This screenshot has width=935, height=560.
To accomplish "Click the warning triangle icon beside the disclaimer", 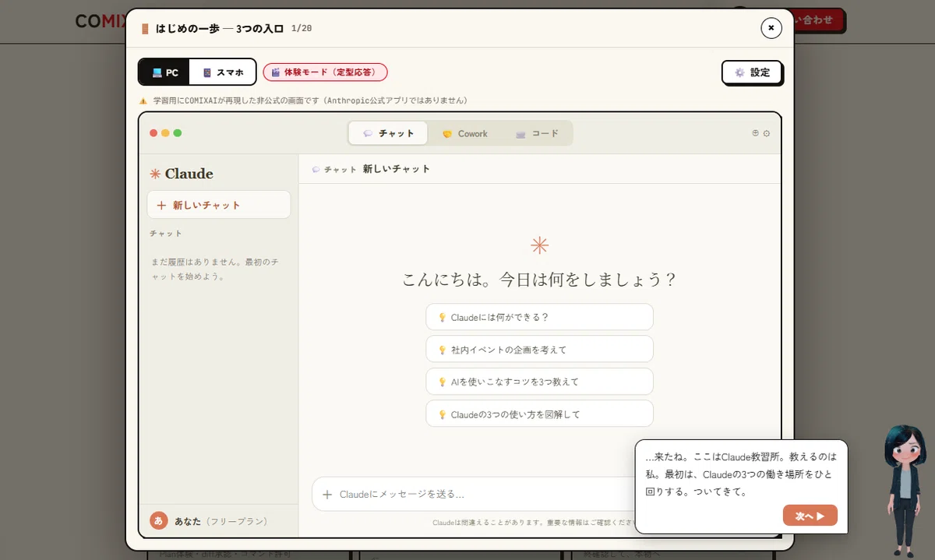I will [x=143, y=100].
